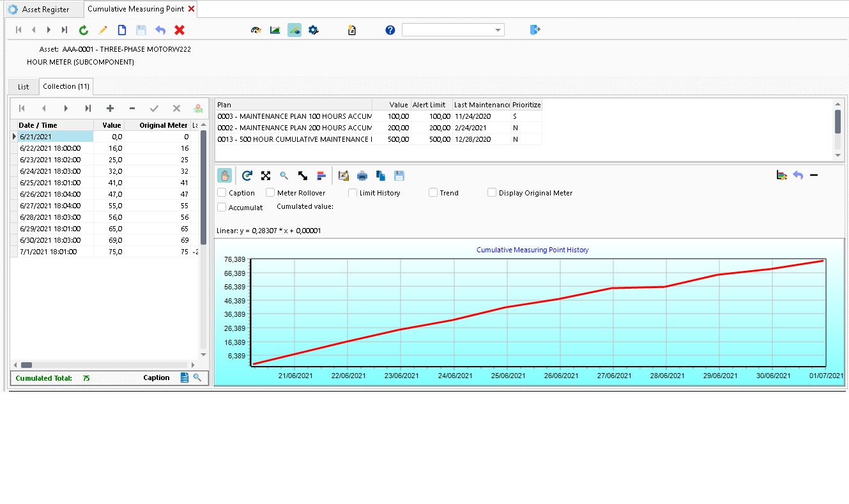Check the Limit History option
Image resolution: width=849 pixels, height=504 pixels.
[352, 192]
